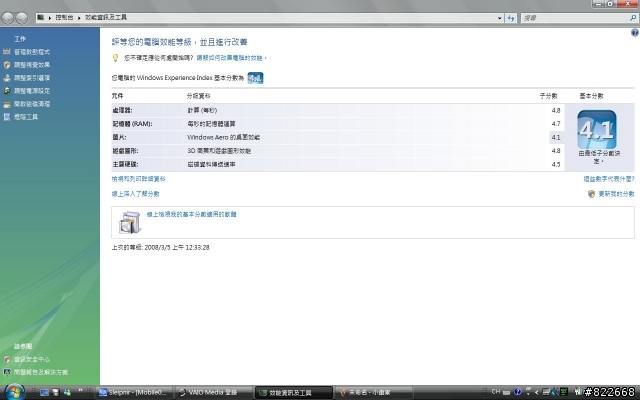Open Manage startup programs in the sidebar
The width and height of the screenshot is (640, 400).
[32, 52]
